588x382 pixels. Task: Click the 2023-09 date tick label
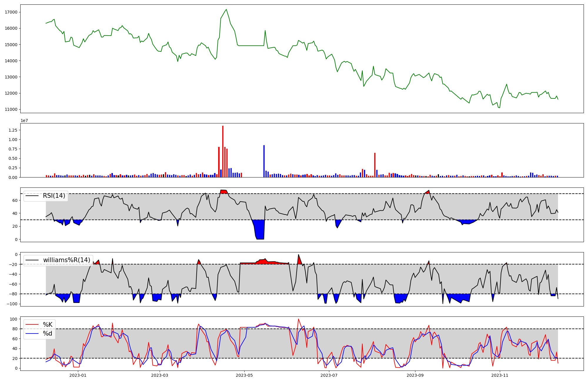[415, 375]
